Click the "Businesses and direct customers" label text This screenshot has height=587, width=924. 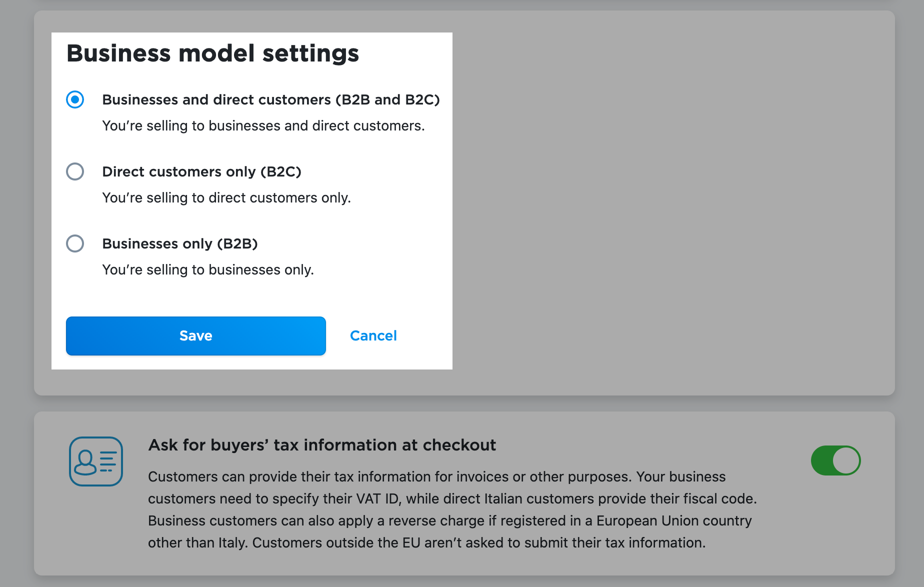pos(271,99)
